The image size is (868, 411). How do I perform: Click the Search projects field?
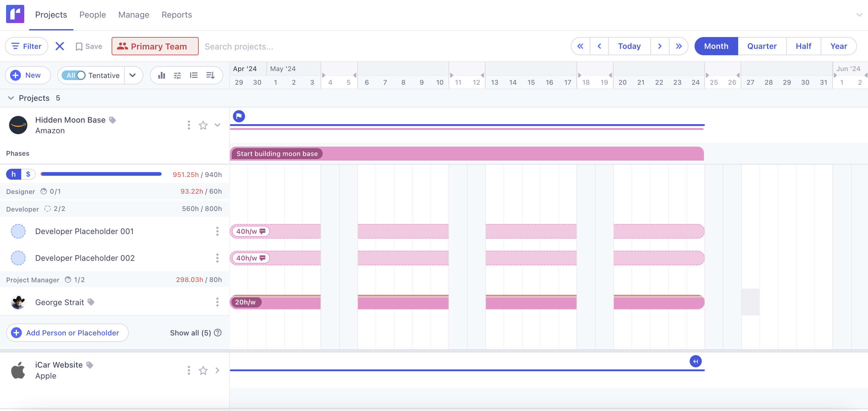click(x=239, y=46)
